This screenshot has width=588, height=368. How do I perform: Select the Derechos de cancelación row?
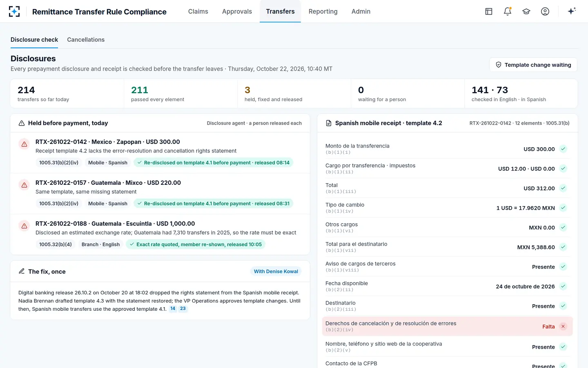coord(448,326)
